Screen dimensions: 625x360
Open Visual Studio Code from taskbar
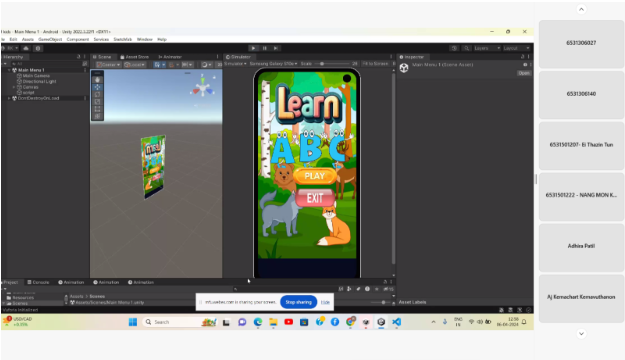tap(397, 322)
